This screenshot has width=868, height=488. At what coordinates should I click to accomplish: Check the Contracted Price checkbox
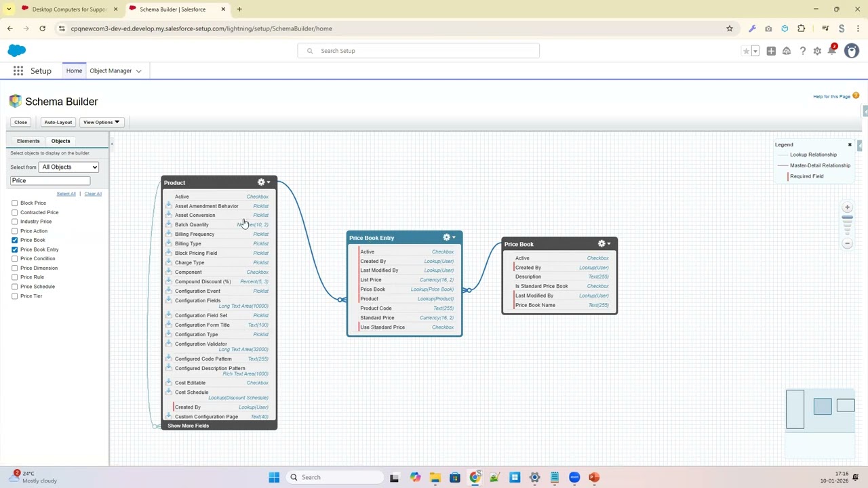15,212
